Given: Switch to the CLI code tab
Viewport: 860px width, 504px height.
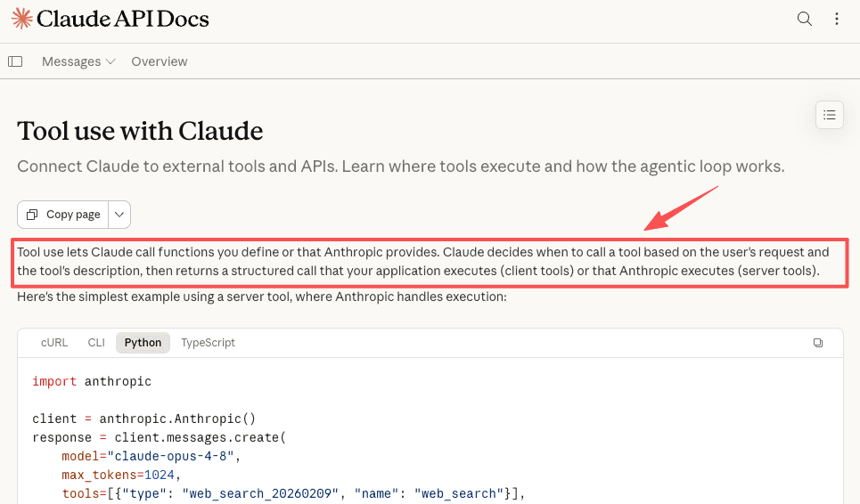Looking at the screenshot, I should (x=96, y=343).
